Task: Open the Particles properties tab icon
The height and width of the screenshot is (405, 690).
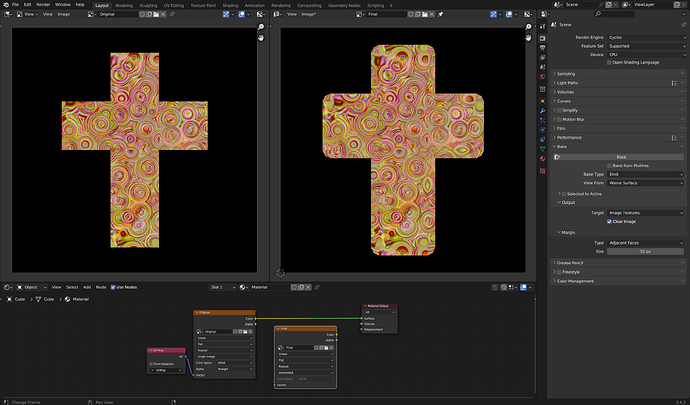Action: pos(543,120)
